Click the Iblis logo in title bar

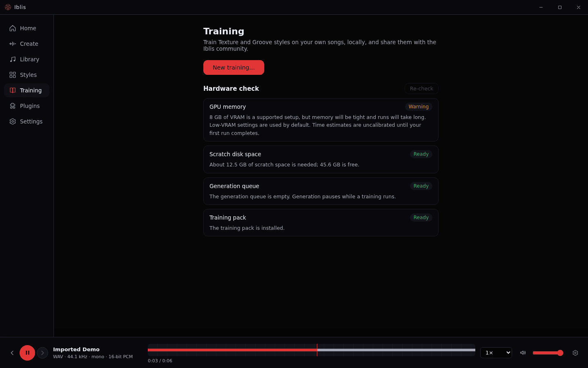pos(8,7)
